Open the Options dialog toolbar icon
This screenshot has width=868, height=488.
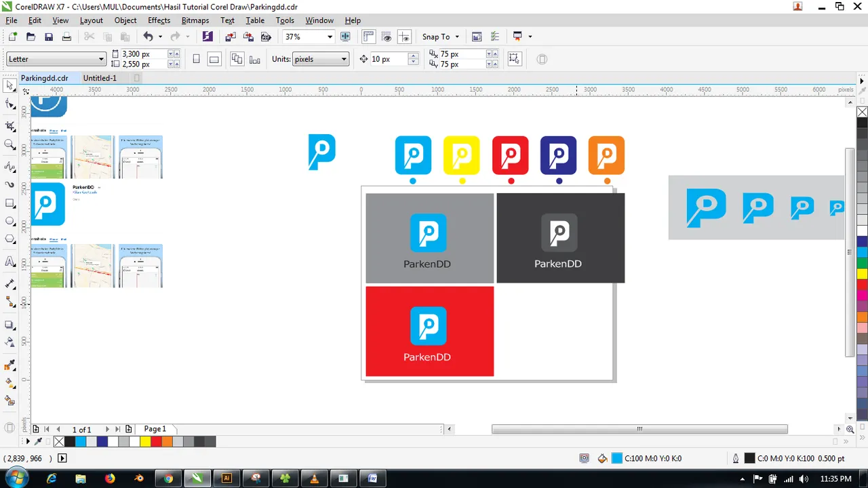point(494,37)
